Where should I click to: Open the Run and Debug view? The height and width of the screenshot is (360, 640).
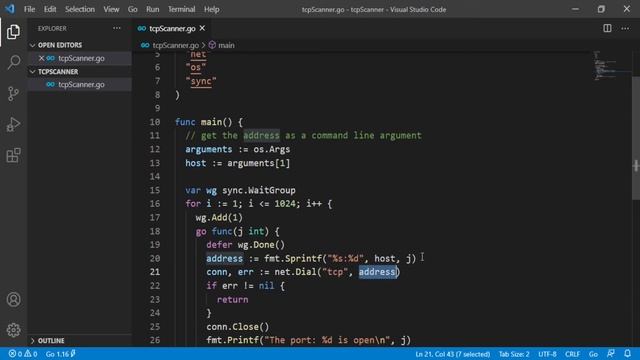click(x=13, y=124)
